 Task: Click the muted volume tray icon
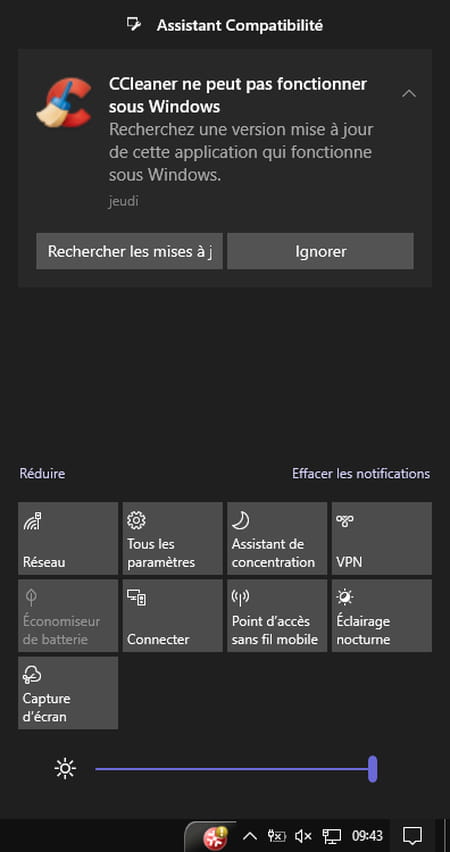point(303,836)
